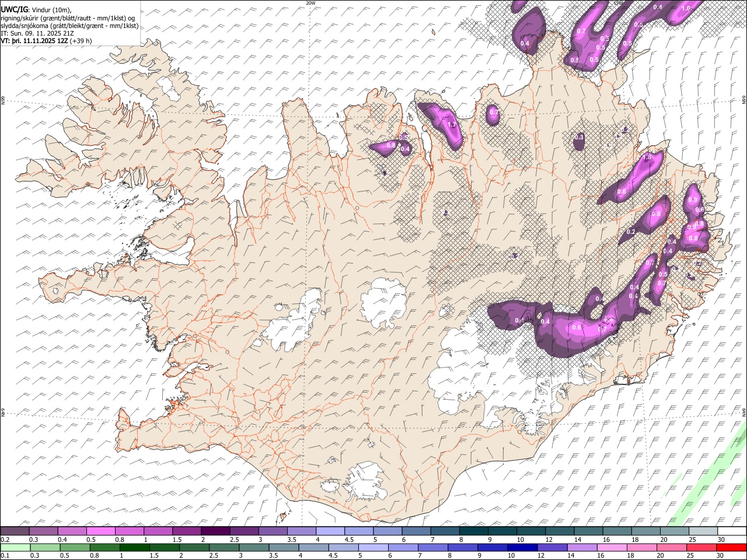Click the '0.2' snowfall value in east Iceland

(x=631, y=232)
